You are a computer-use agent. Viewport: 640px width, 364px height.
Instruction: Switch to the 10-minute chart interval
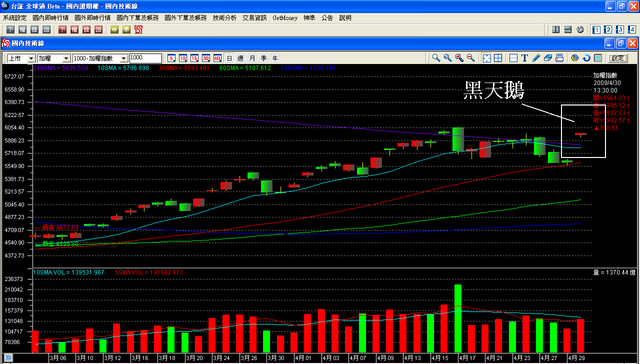(x=183, y=58)
